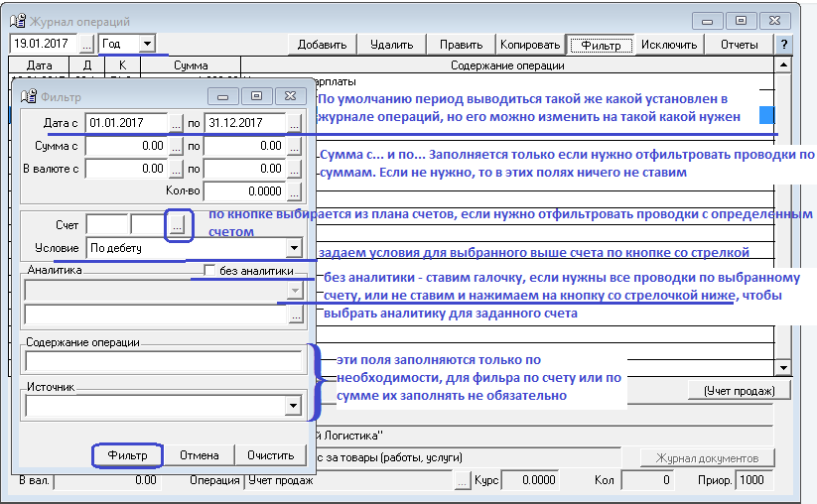Click the Сумма с input field
The height and width of the screenshot is (504, 817).
coord(126,146)
